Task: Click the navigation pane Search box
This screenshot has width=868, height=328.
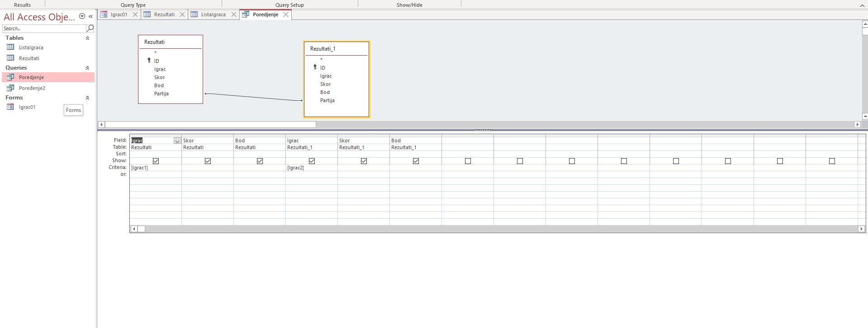Action: point(44,28)
